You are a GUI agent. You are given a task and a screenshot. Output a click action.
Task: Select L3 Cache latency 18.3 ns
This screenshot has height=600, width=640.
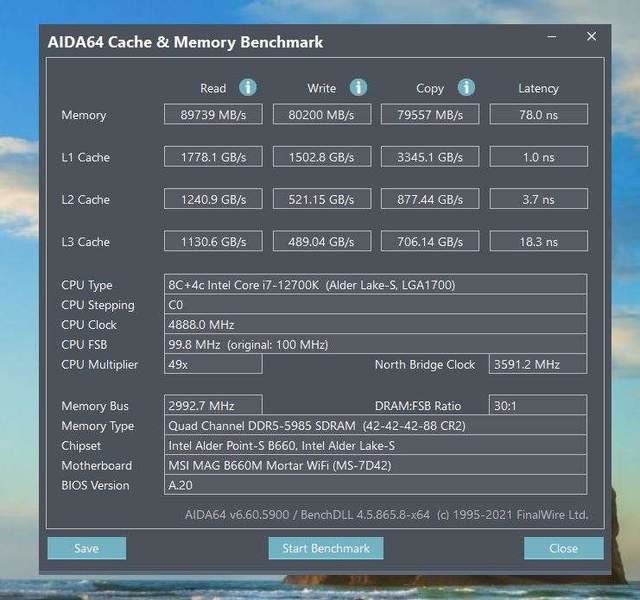point(538,241)
